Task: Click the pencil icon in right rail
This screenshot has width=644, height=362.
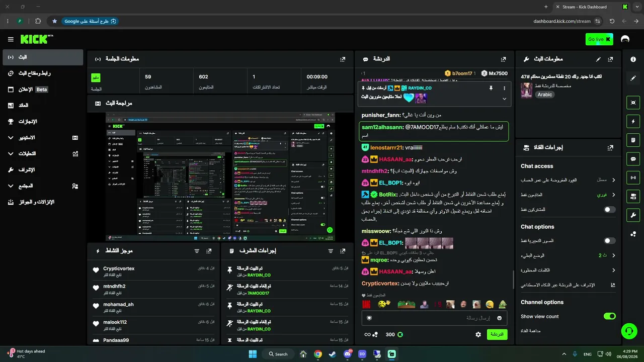Action: click(633, 78)
